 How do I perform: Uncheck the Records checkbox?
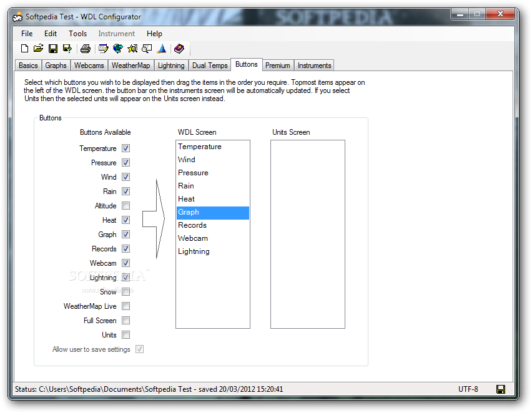(x=126, y=248)
